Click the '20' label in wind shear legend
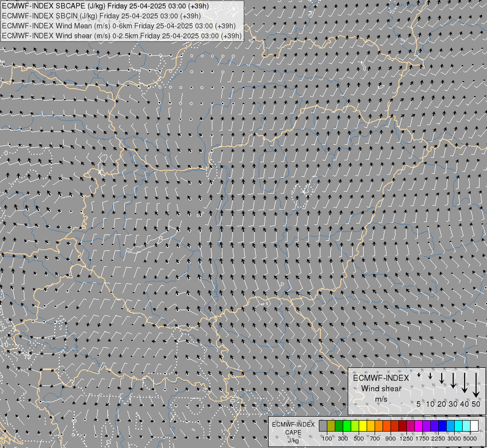This screenshot has width=487, height=448. click(442, 404)
